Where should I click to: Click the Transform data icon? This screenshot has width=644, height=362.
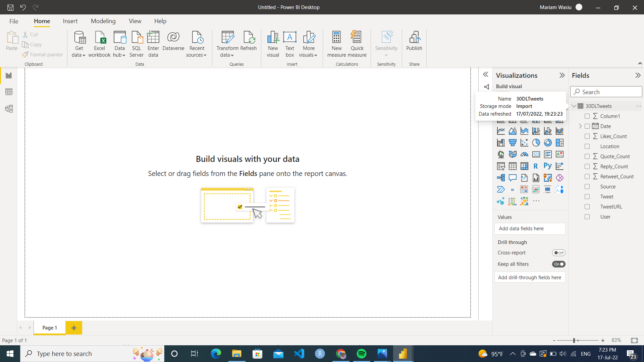[x=227, y=38]
